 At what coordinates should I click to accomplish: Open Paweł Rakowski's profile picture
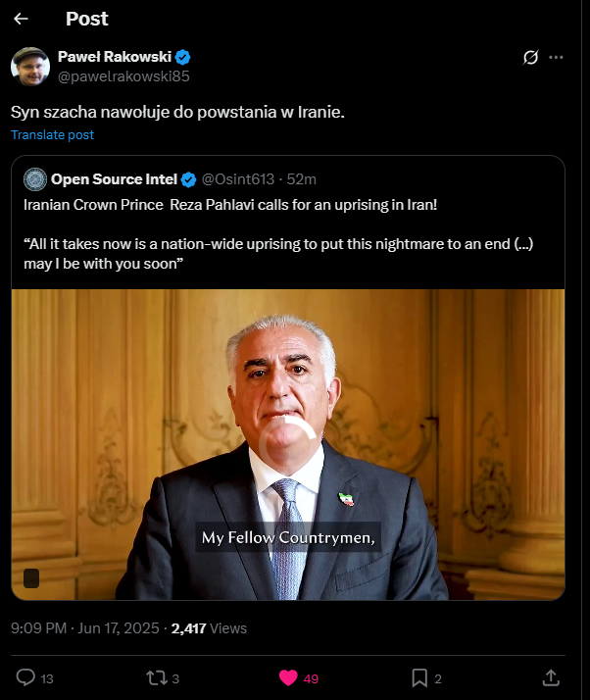click(30, 66)
